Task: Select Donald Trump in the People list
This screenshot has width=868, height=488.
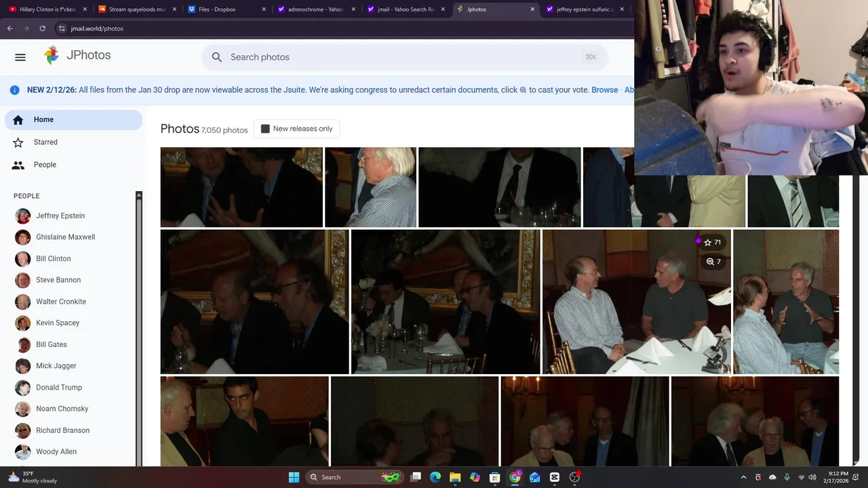Action: point(59,388)
